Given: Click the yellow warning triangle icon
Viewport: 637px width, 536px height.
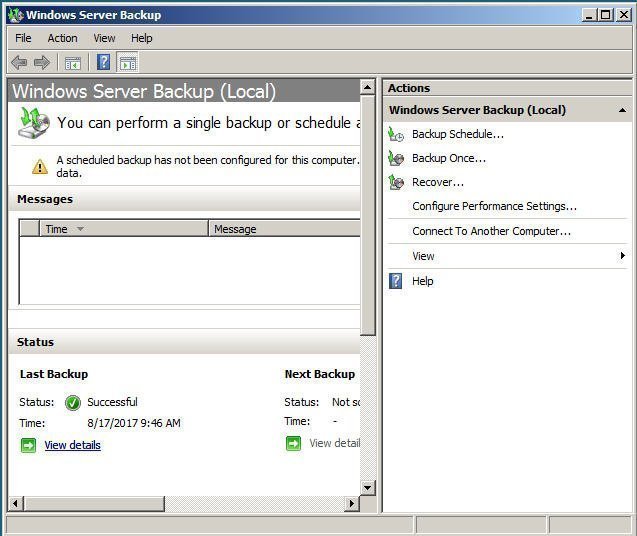Looking at the screenshot, I should 40,167.
